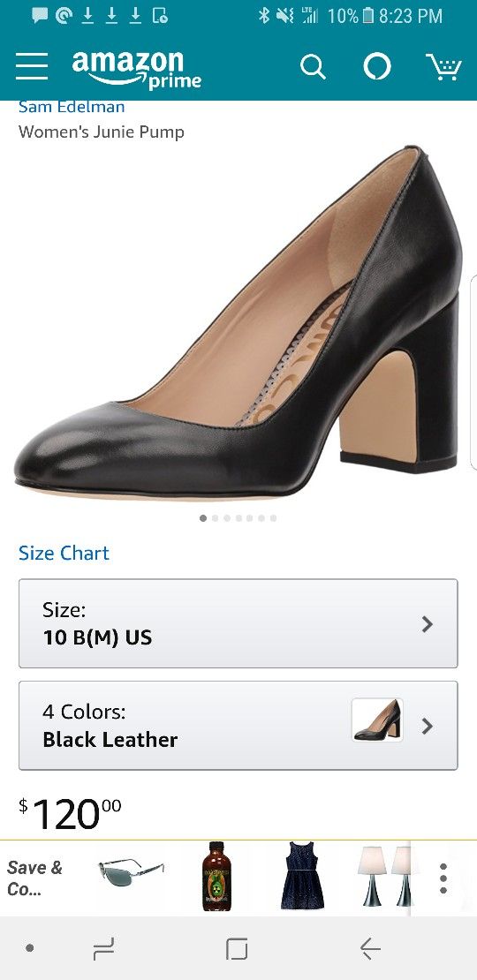Expand the Size 10 B(M) US selector
477x980 pixels.
(x=238, y=623)
